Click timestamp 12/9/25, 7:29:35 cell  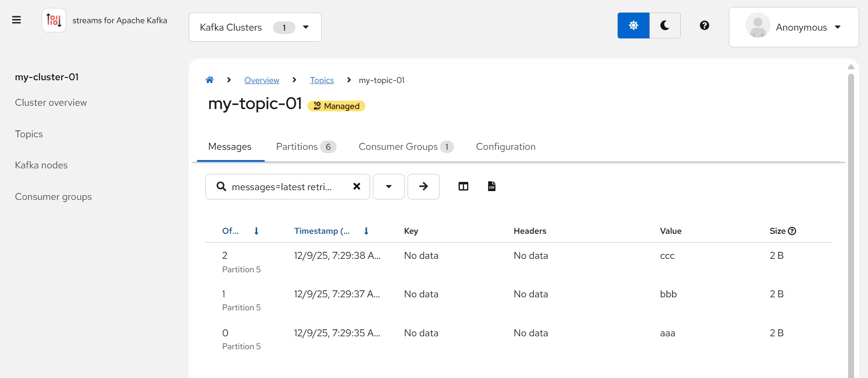tap(337, 333)
